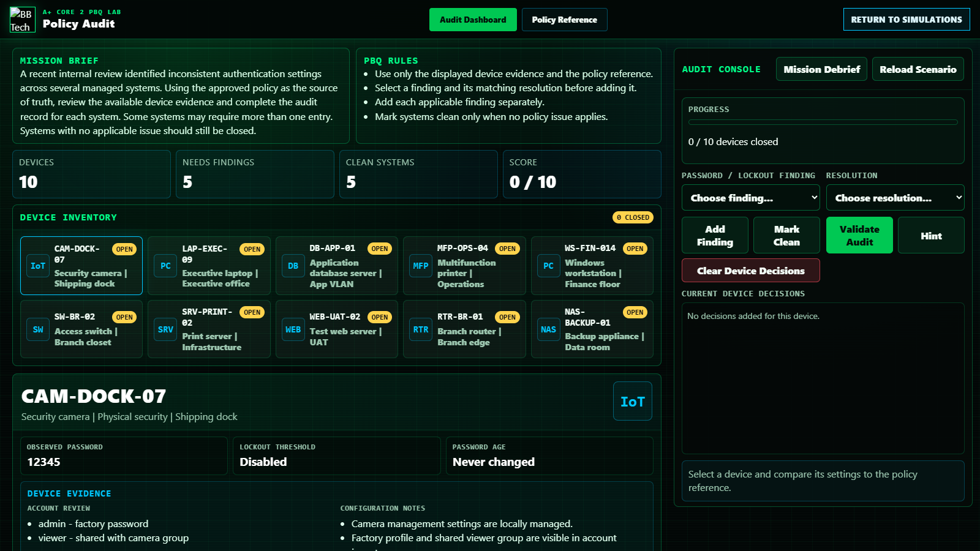Screen dimensions: 980x551
Task: Select 'Executive laptop | Executive office' card text
Action: [220, 279]
